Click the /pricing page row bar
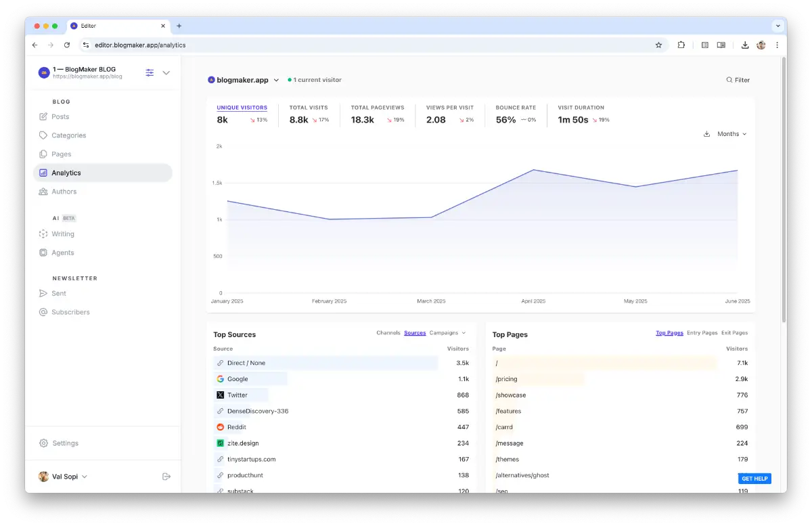Screen dimensions: 812x526 click(539, 379)
